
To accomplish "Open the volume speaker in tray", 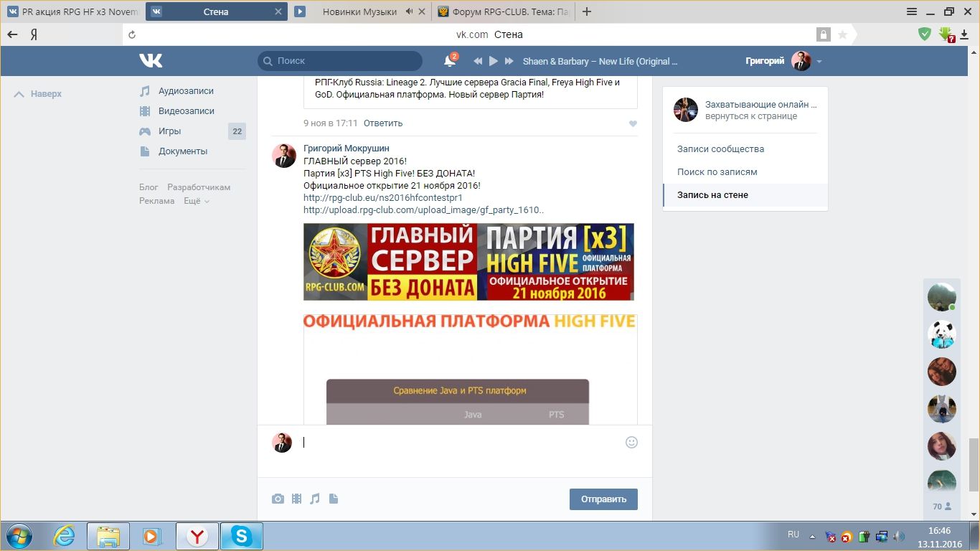I will (x=897, y=537).
